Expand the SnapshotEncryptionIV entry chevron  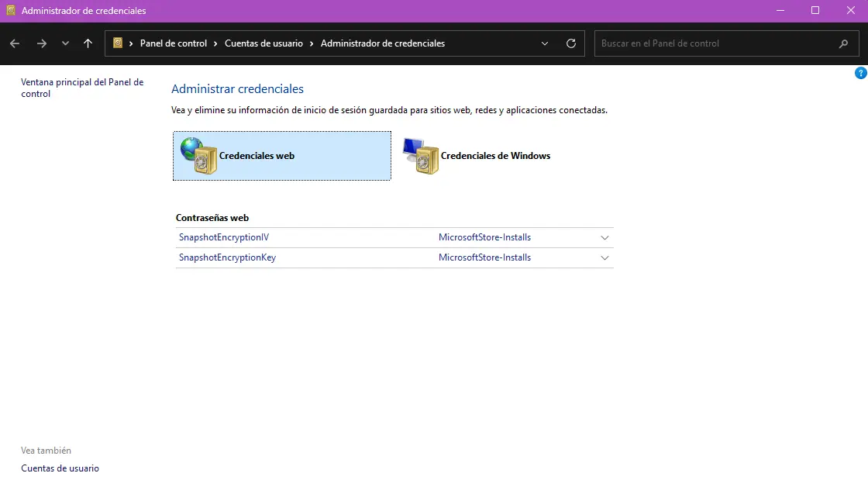[604, 238]
